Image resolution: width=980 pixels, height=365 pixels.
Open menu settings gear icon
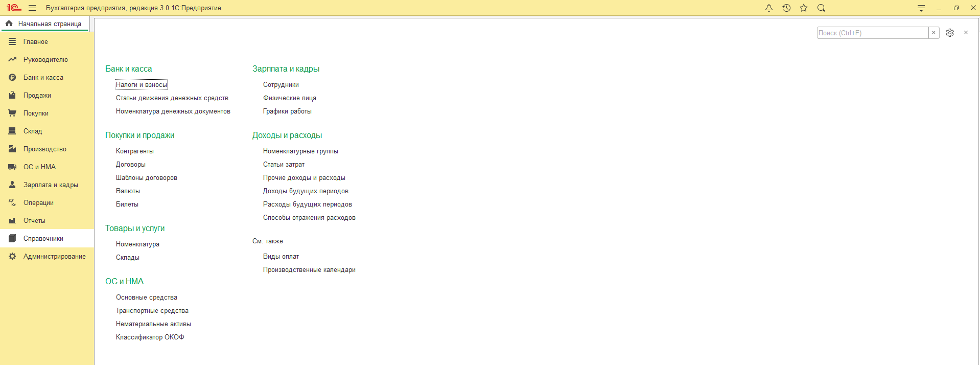(x=949, y=33)
